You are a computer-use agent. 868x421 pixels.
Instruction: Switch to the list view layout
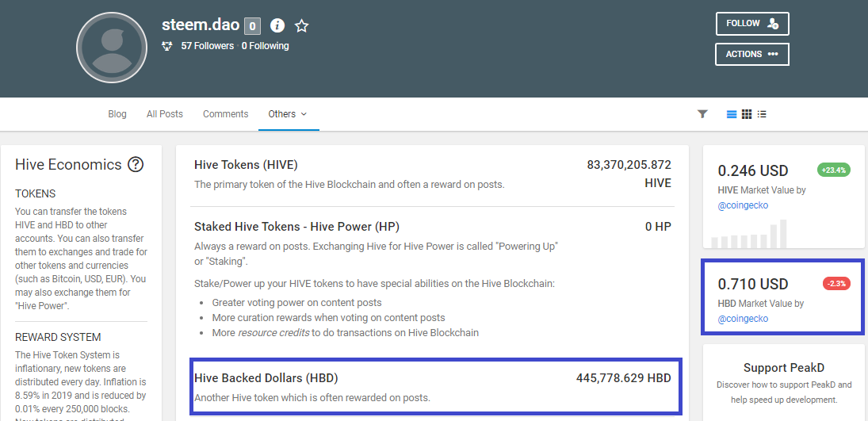732,114
